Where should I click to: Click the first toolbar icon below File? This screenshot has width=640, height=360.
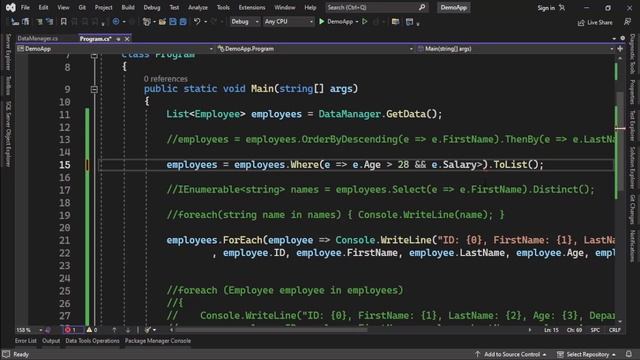(15, 22)
